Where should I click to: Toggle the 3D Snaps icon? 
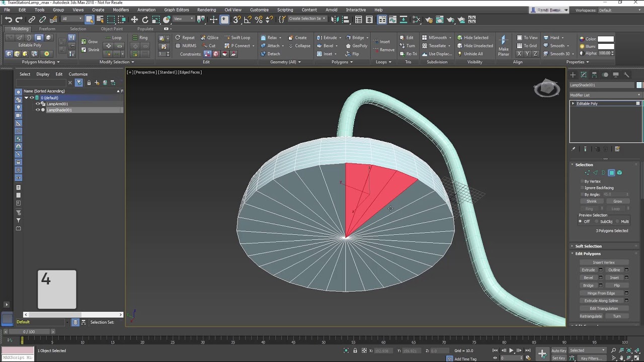(x=236, y=20)
